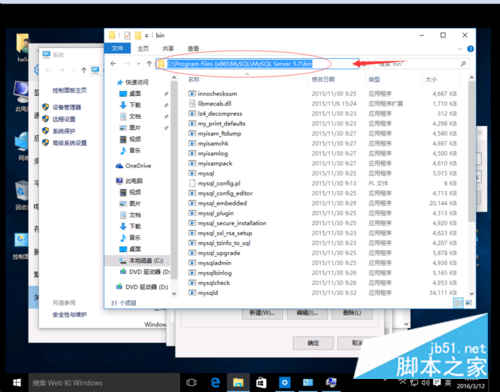
Task: Click the address bar path field
Action: 257,63
